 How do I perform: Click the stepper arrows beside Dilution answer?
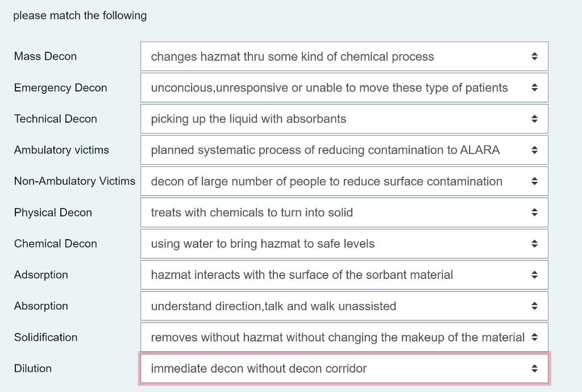[534, 368]
